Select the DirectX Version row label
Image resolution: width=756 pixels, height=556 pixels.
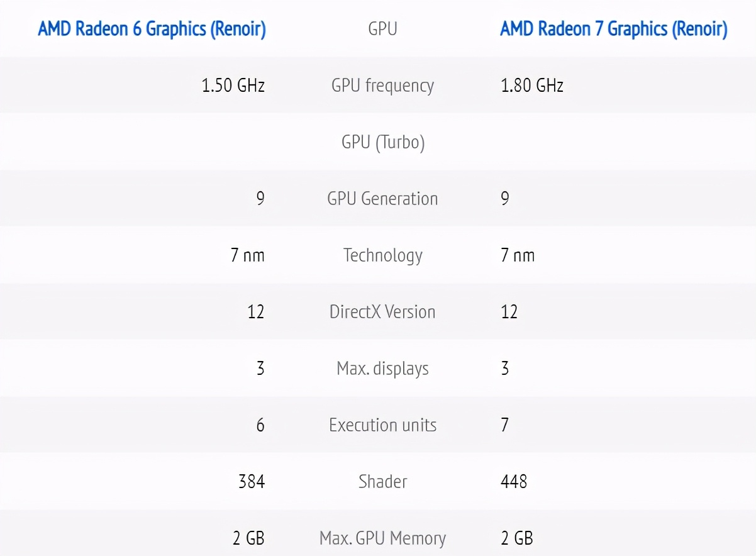382,312
